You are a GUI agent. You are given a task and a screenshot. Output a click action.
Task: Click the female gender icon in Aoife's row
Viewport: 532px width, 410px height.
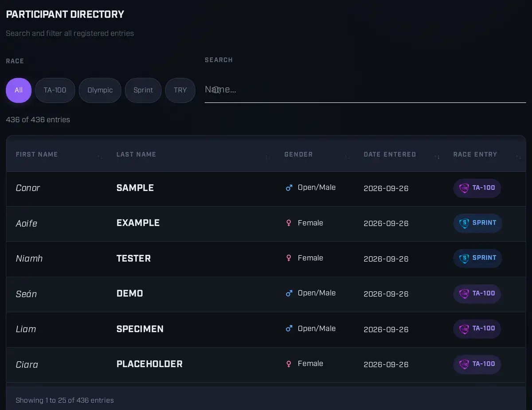(x=289, y=223)
